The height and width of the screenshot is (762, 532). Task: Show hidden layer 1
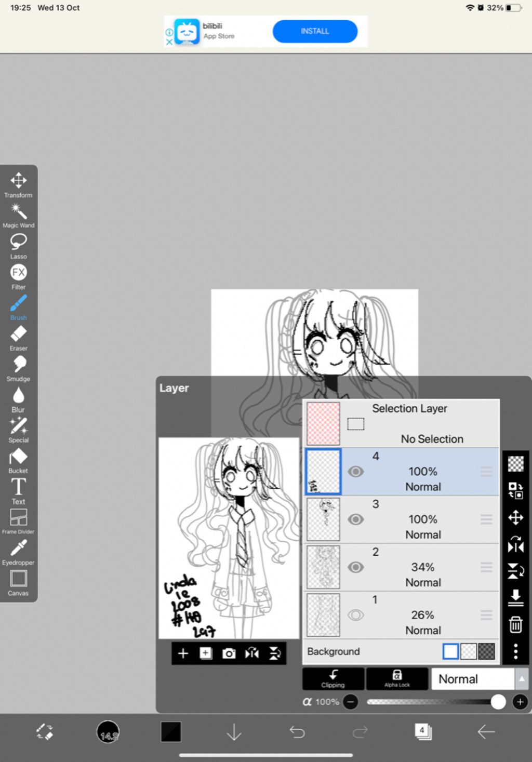tap(355, 615)
